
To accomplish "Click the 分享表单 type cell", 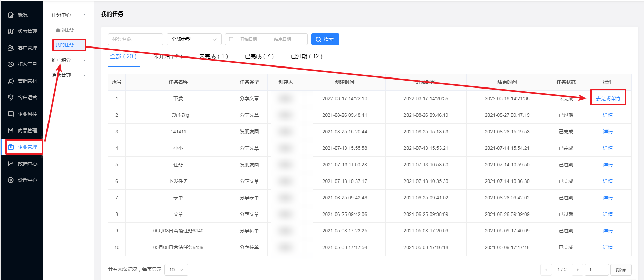I will coord(249,198).
